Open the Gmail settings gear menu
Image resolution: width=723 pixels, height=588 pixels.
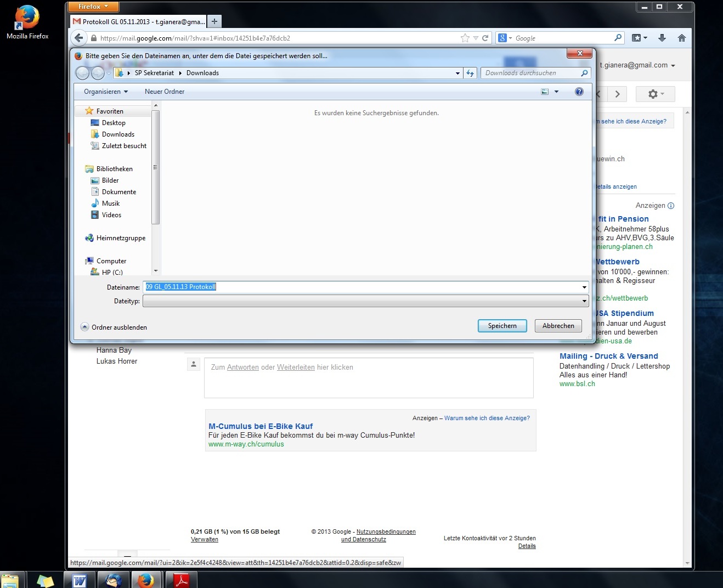click(x=656, y=94)
